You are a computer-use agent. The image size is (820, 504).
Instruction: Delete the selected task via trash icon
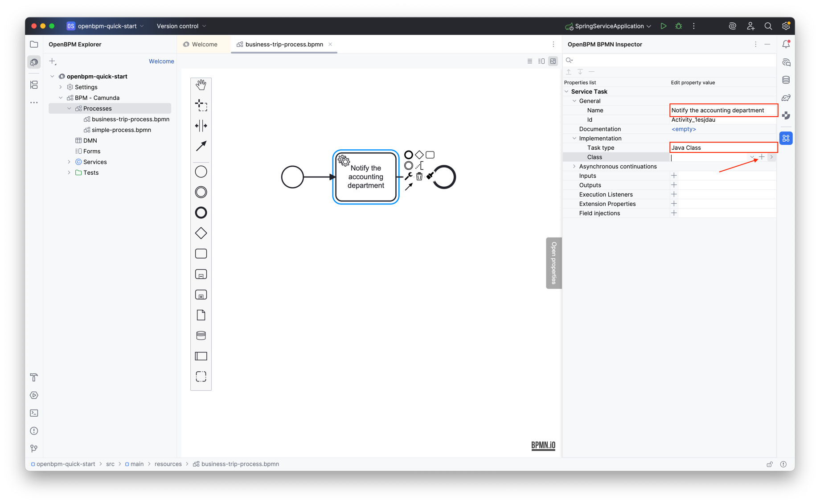click(x=419, y=177)
